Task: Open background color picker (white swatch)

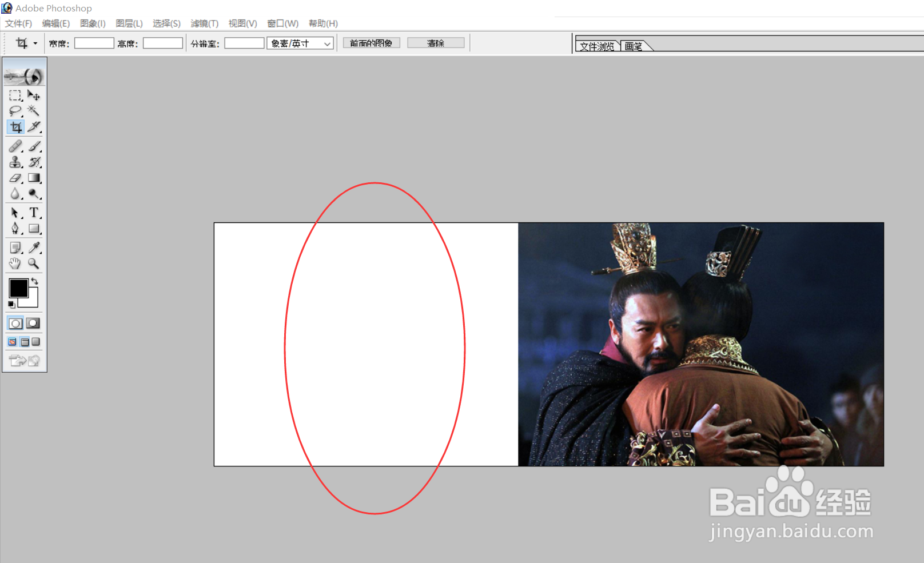Action: [33, 302]
